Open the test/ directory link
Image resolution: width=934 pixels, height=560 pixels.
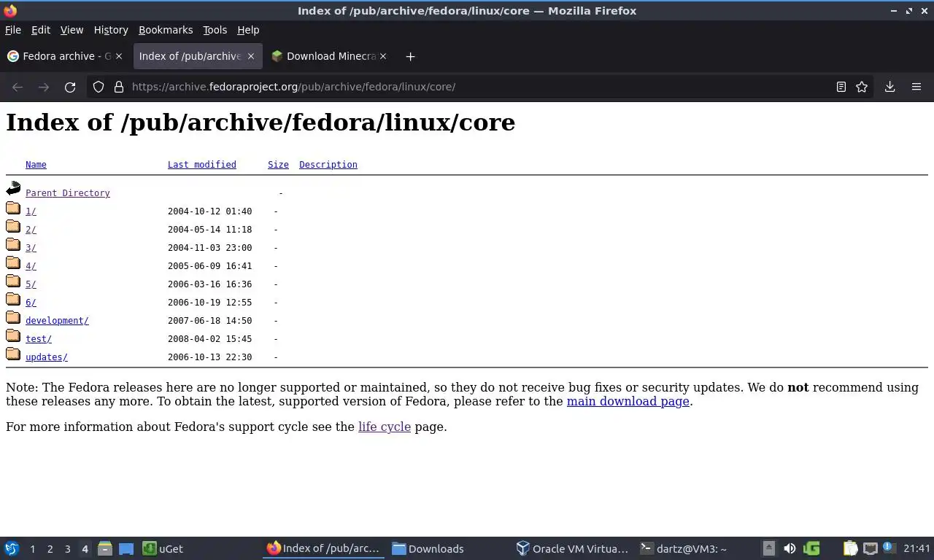(x=39, y=339)
